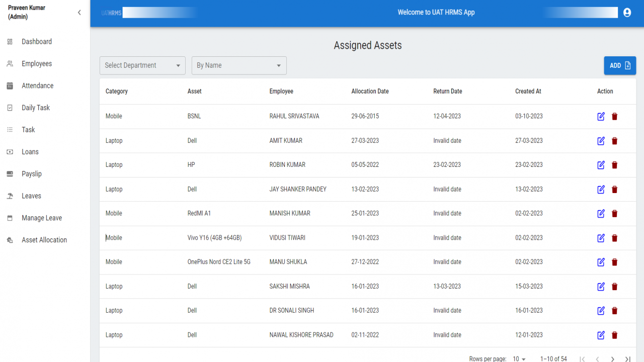Image resolution: width=644 pixels, height=362 pixels.
Task: Edit the RAHUL SRIVASTAVA asset row
Action: click(601, 117)
